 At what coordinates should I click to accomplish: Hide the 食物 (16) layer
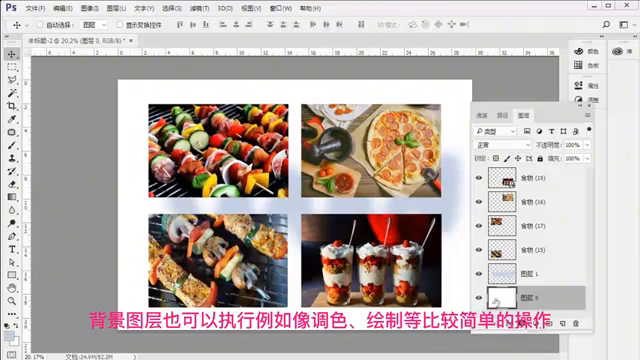coord(479,202)
